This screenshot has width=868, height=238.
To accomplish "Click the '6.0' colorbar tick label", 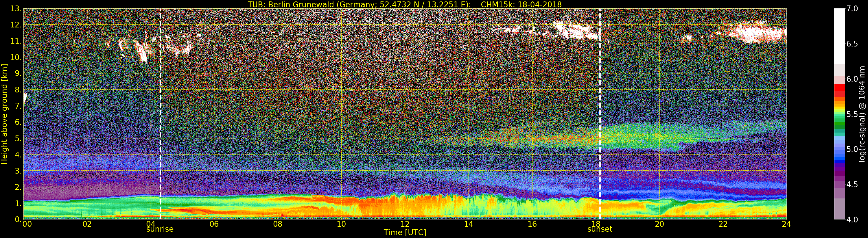I will (852, 79).
